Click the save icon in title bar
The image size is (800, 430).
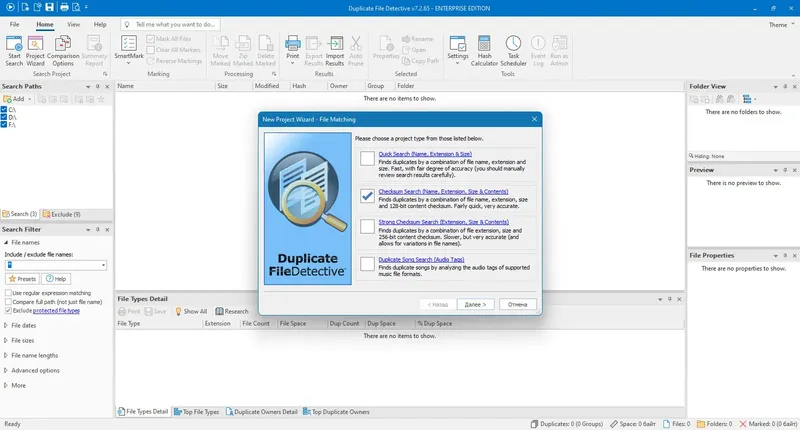point(49,7)
